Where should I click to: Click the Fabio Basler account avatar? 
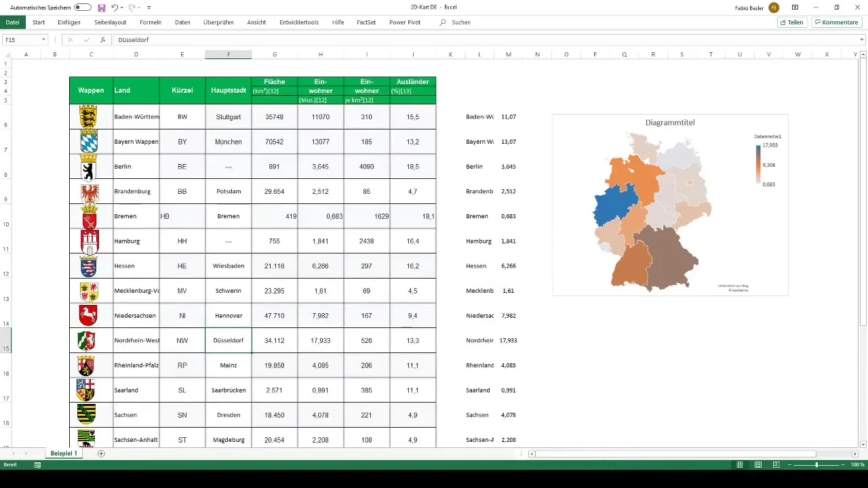tap(774, 7)
